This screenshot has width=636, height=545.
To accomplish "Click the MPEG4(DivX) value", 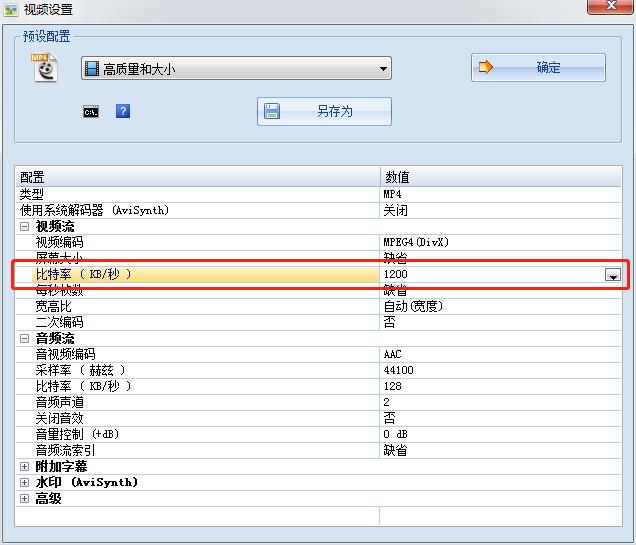I will 501,242.
